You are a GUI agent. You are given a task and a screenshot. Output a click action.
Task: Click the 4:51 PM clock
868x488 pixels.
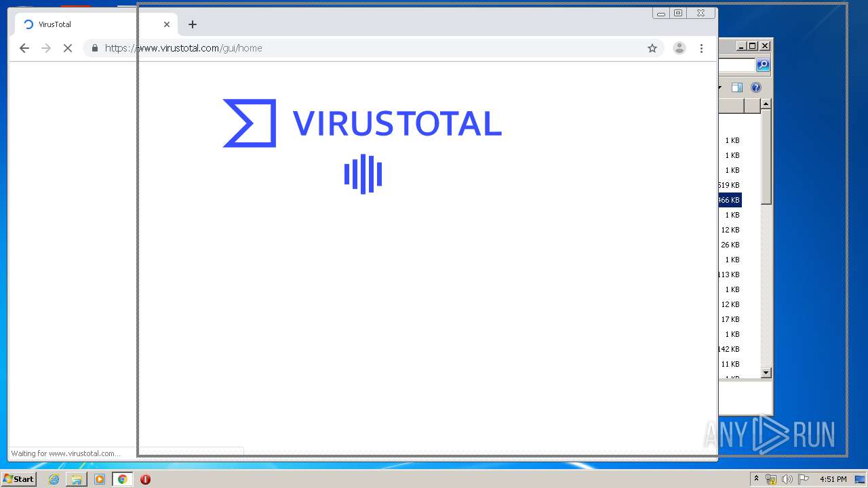[x=833, y=479]
